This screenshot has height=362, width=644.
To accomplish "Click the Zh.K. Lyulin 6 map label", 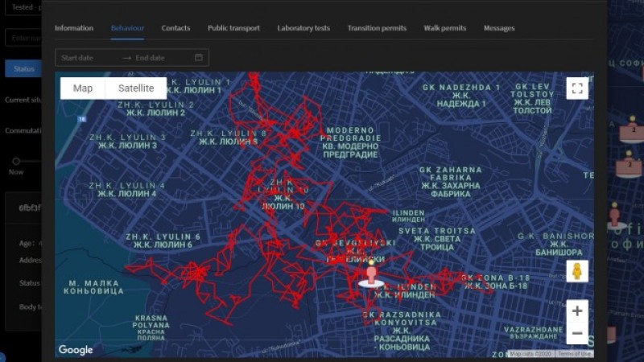I will click(x=163, y=241).
